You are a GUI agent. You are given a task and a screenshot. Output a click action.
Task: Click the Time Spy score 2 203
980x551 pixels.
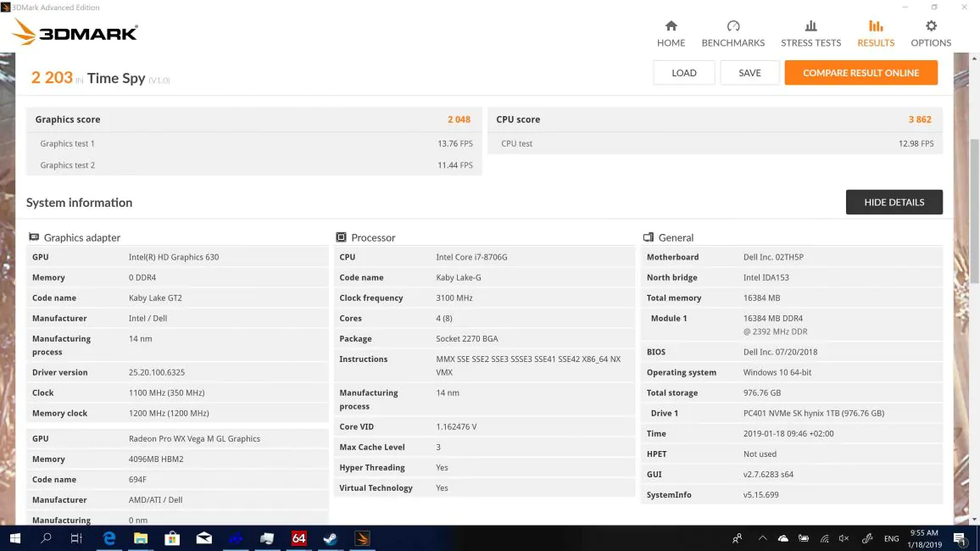pyautogui.click(x=52, y=77)
